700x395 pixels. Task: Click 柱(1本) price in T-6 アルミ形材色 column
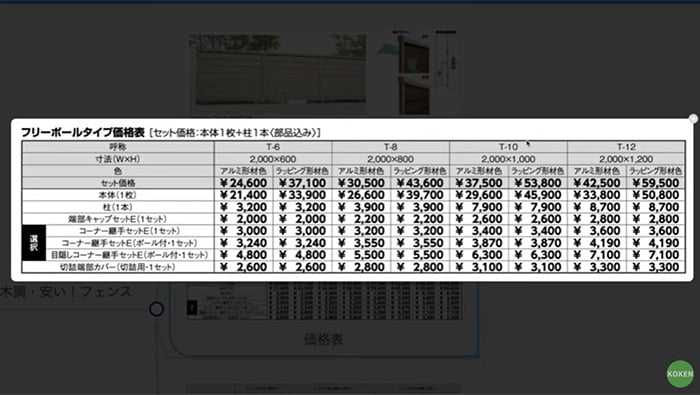pos(243,207)
